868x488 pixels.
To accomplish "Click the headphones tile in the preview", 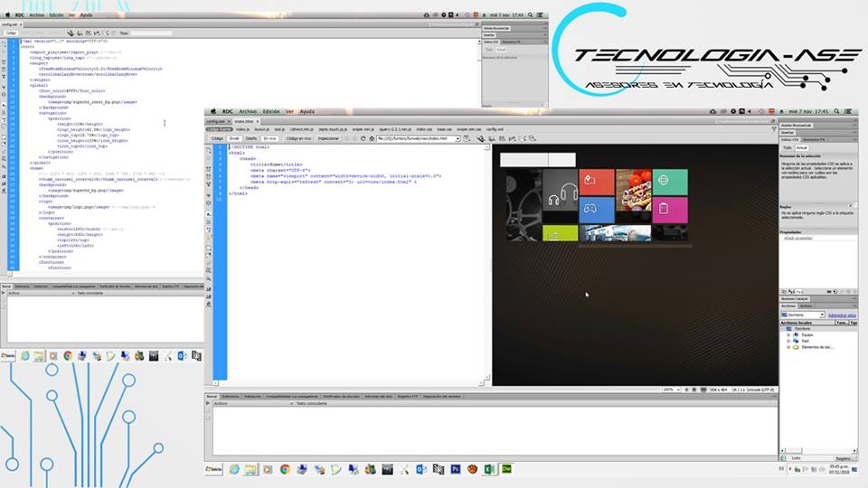I will pyautogui.click(x=560, y=192).
